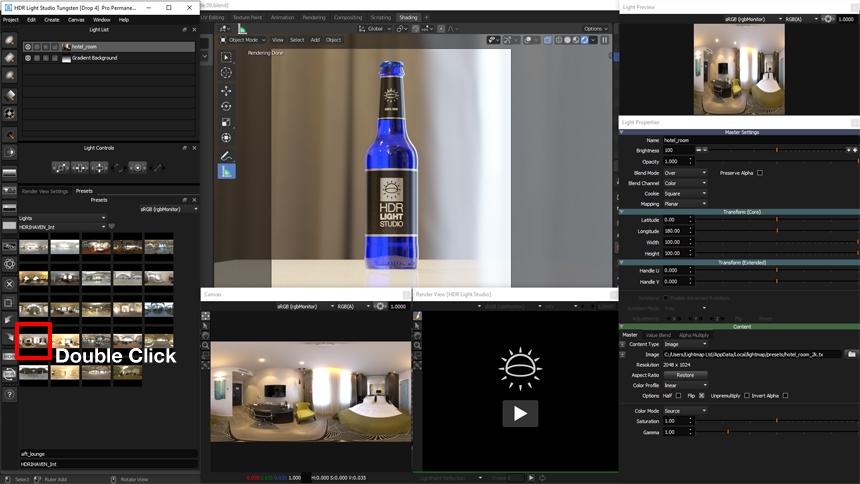Screen dimensions: 860x484
Task: Open Cookie dropdown set to Square
Action: [685, 194]
